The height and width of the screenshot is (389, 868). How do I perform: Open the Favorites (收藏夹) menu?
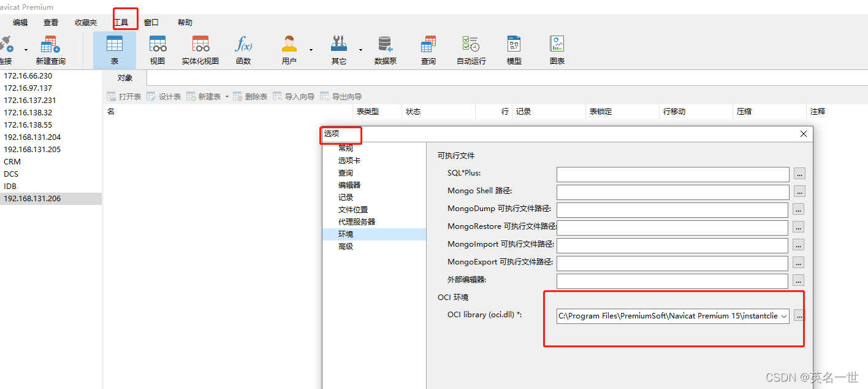[x=86, y=23]
